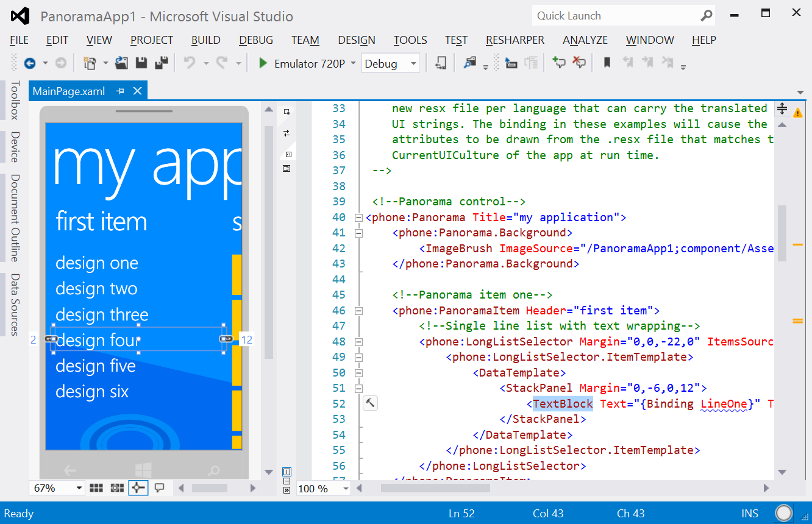Click the quick action hammer icon on line 52
This screenshot has height=524, width=812.
[370, 403]
